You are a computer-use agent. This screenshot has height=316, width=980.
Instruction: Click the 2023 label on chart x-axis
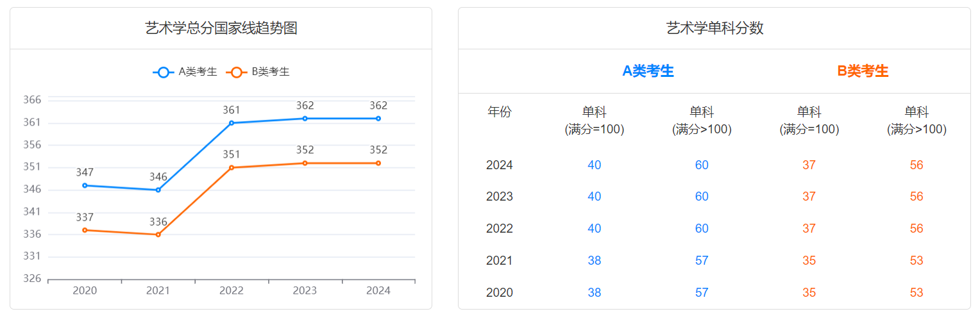pos(305,291)
